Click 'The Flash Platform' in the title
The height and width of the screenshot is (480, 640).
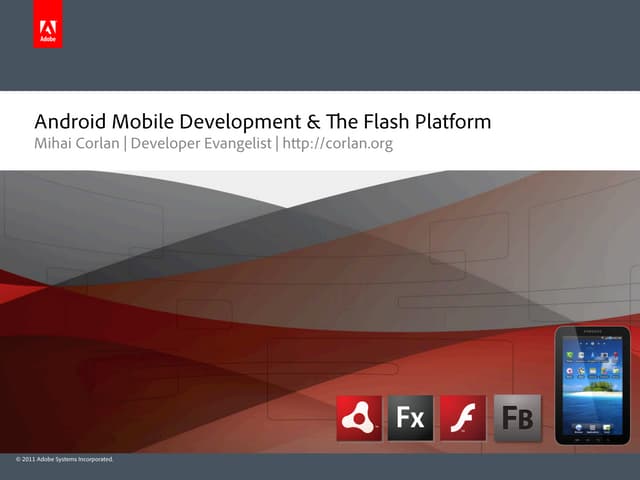point(408,122)
